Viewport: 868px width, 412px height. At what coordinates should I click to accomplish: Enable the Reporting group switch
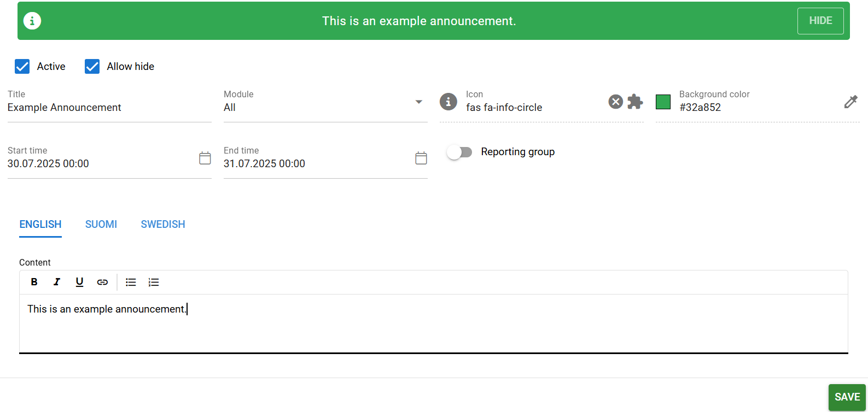coord(459,152)
